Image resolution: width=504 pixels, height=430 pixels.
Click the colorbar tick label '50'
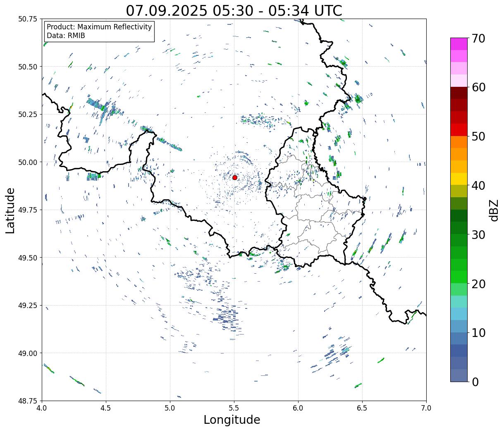[478, 136]
